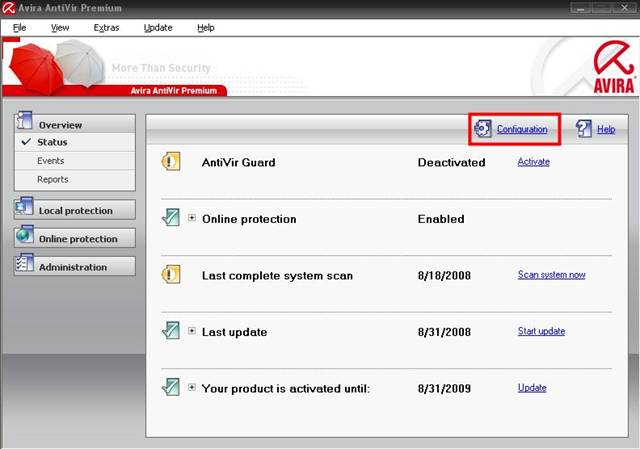Activate the AntiVir Guard via link
This screenshot has height=449, width=640.
point(533,162)
